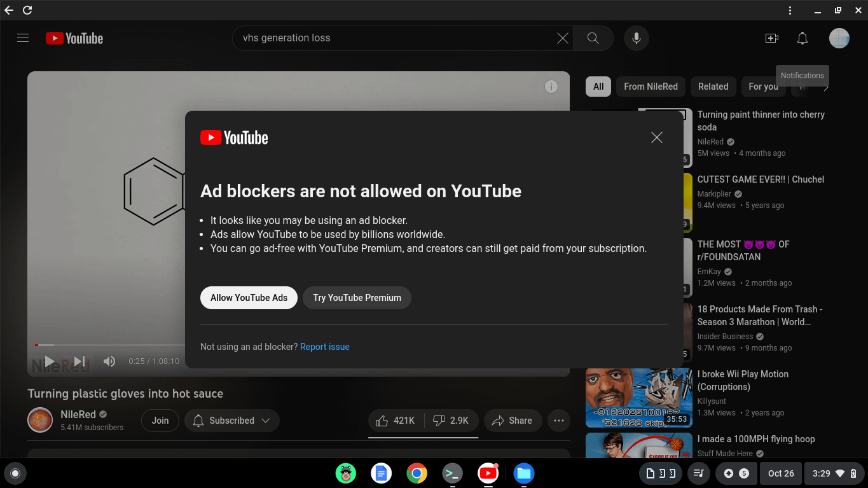Open the notification count tray indicator
Image resolution: width=868 pixels, height=488 pixels.
(736, 473)
